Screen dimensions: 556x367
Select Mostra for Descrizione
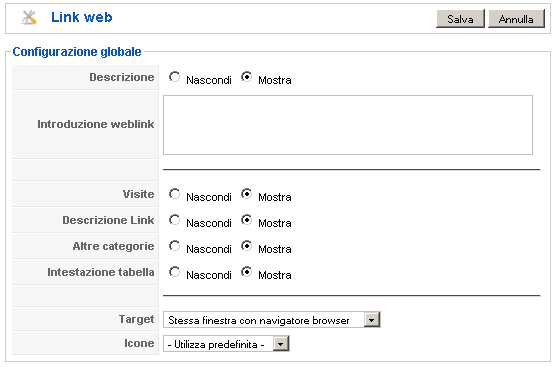coord(246,77)
